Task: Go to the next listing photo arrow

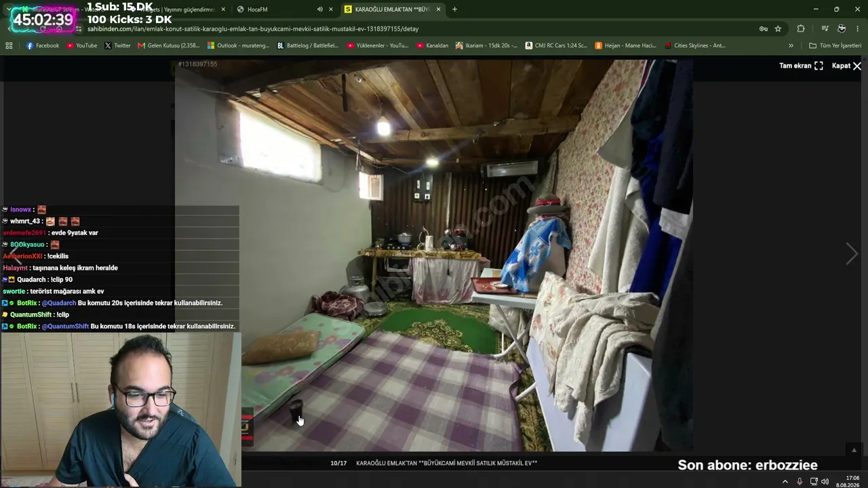Action: (x=852, y=253)
